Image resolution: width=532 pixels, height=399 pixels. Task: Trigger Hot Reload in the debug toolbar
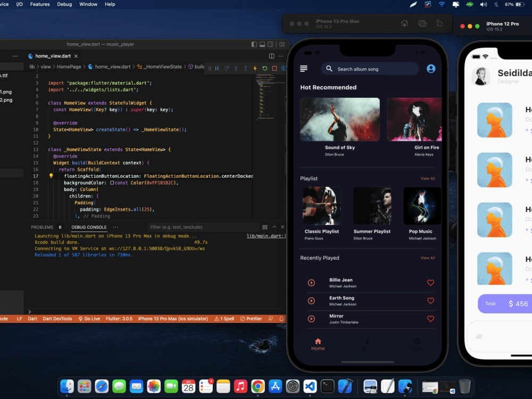click(255, 68)
